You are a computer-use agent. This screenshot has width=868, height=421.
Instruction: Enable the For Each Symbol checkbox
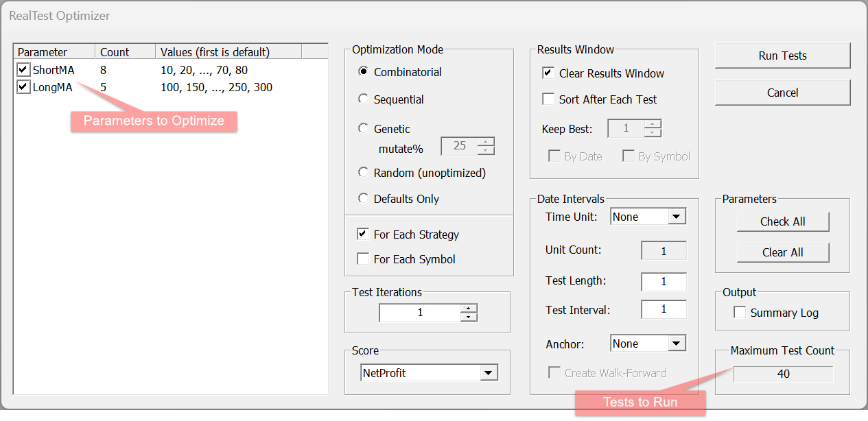(x=363, y=259)
